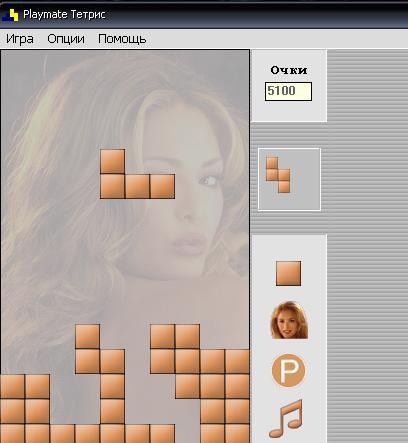Click the striped gray panel on the right
Image resolution: width=408 pixels, height=443 pixels.
pos(367,247)
